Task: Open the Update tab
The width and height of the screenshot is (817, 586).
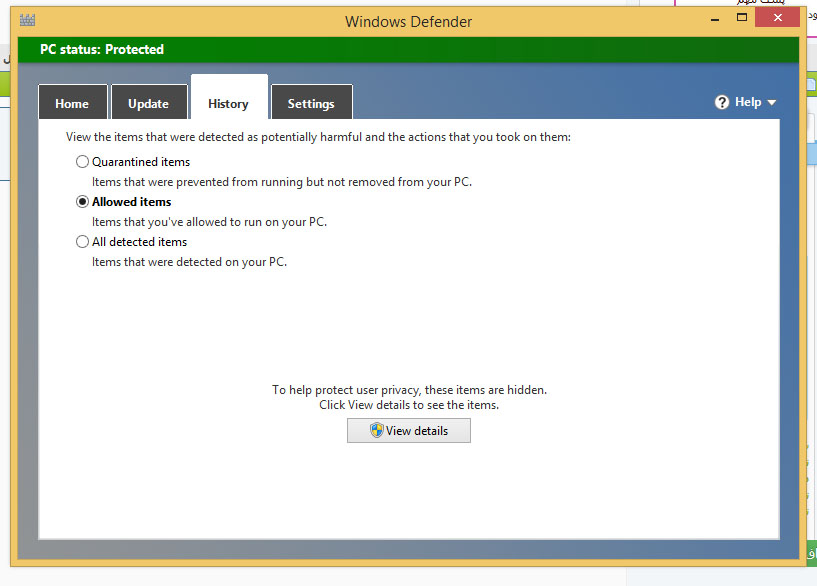Action: tap(149, 103)
